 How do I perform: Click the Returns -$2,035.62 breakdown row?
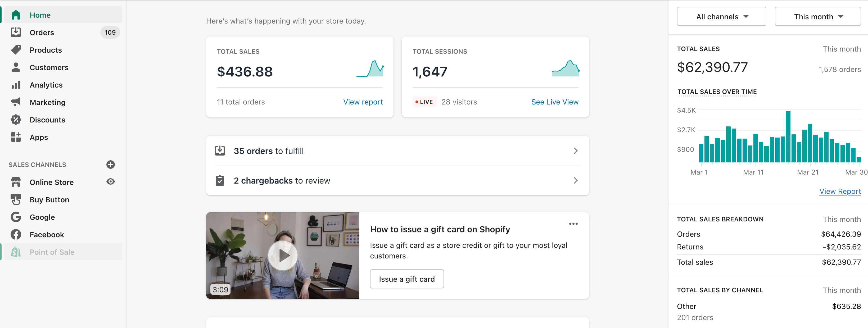[x=769, y=247]
